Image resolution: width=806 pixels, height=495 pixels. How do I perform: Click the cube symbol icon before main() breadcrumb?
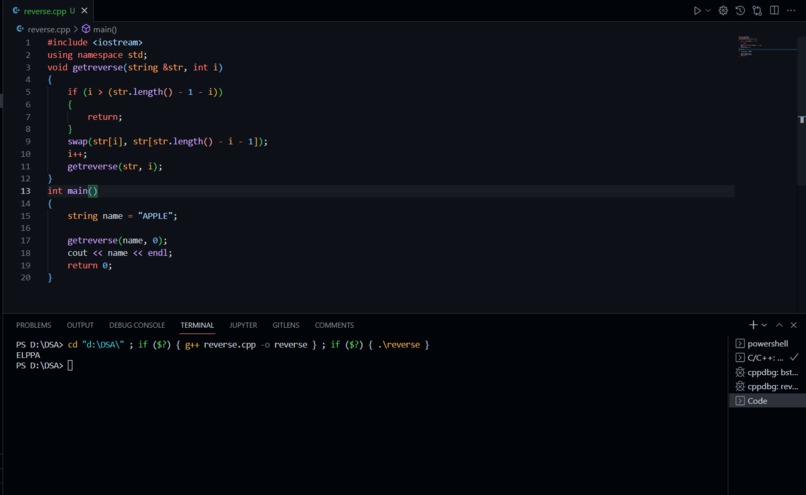tap(86, 29)
